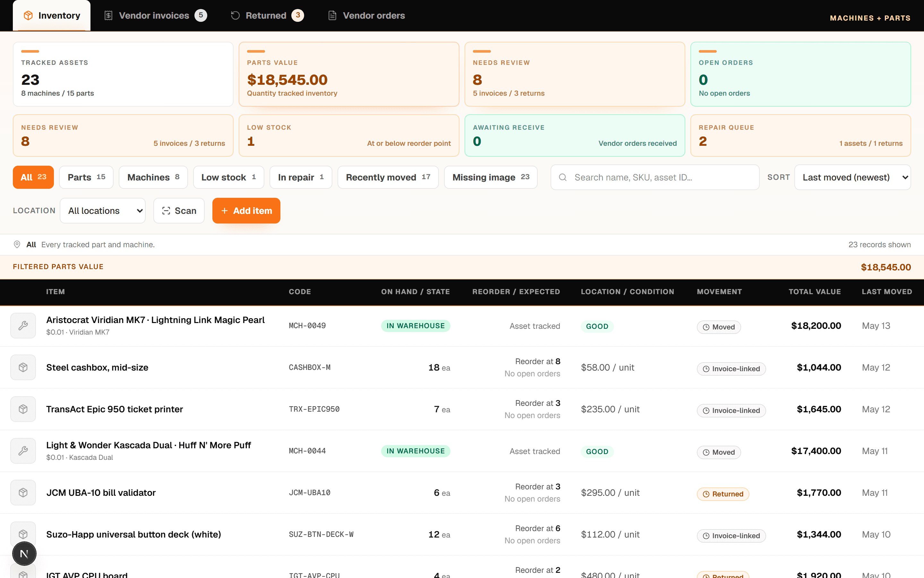The width and height of the screenshot is (924, 578).
Task: Focus the search name, SKU, asset ID field
Action: coord(655,177)
